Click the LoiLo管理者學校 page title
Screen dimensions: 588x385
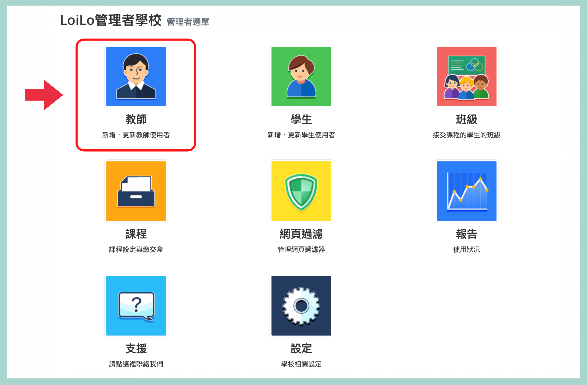coord(111,20)
